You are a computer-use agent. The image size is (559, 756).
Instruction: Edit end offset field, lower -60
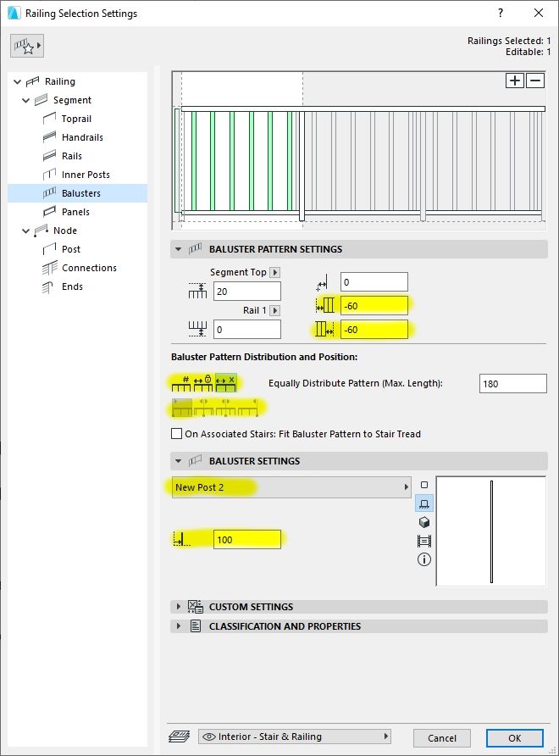[x=374, y=330]
